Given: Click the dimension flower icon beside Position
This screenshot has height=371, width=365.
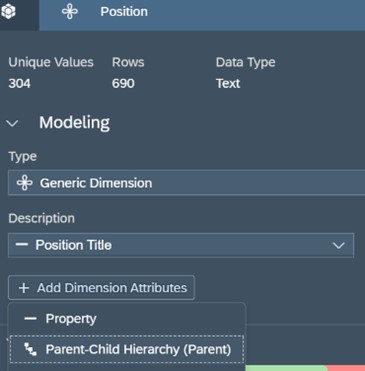Looking at the screenshot, I should click(x=70, y=12).
